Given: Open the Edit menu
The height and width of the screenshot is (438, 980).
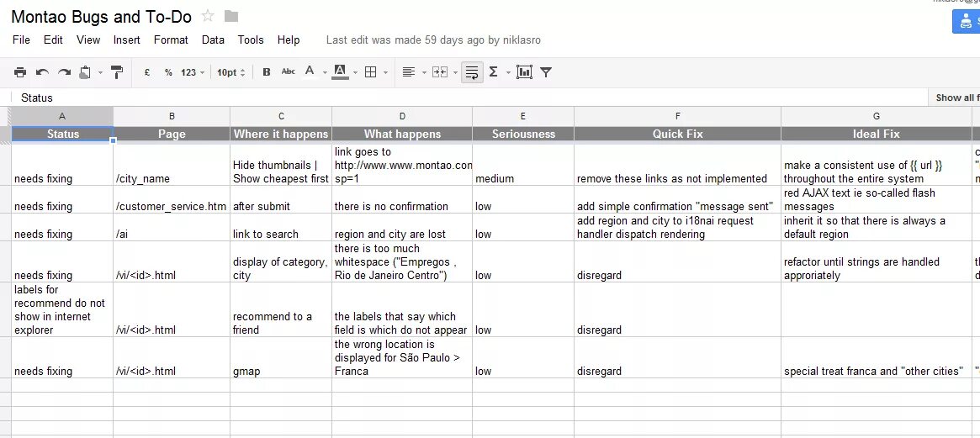Looking at the screenshot, I should click(x=53, y=40).
